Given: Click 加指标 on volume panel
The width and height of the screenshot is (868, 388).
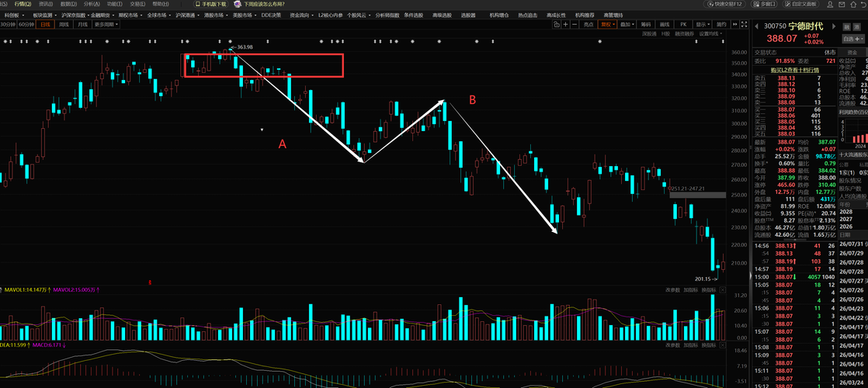Looking at the screenshot, I should click(690, 290).
